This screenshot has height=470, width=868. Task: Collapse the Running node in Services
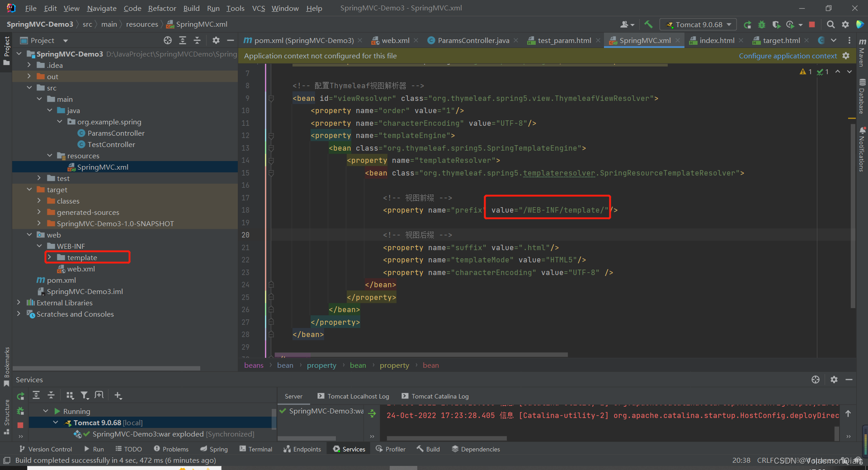[46, 411]
